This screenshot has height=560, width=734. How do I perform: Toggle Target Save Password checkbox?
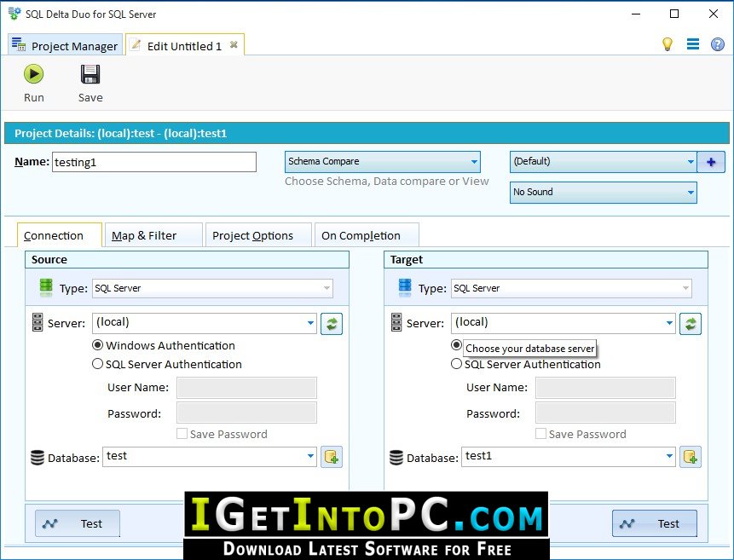point(540,434)
